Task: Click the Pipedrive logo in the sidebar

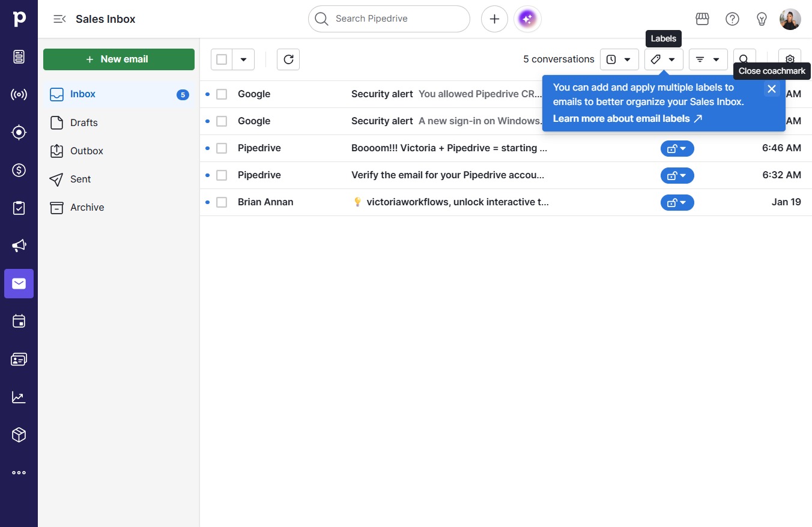Action: [x=19, y=19]
